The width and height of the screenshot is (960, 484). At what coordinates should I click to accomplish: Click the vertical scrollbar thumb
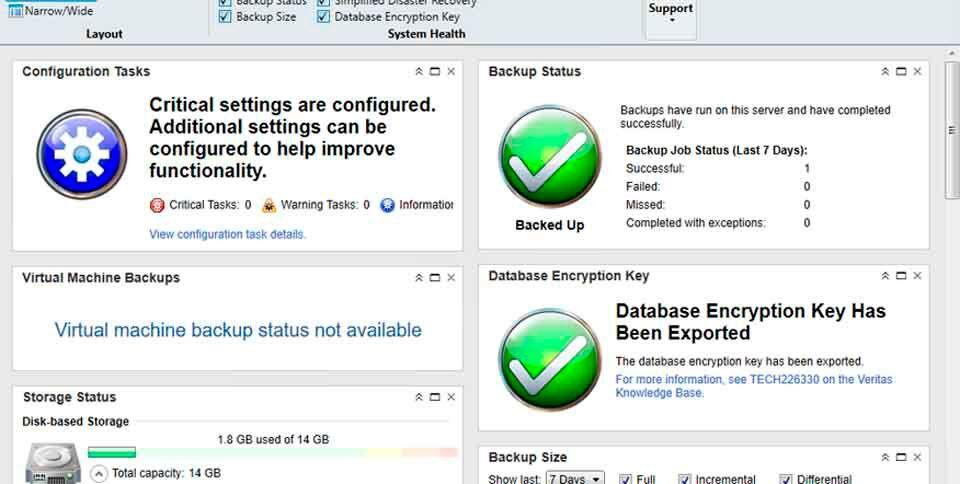[952, 130]
